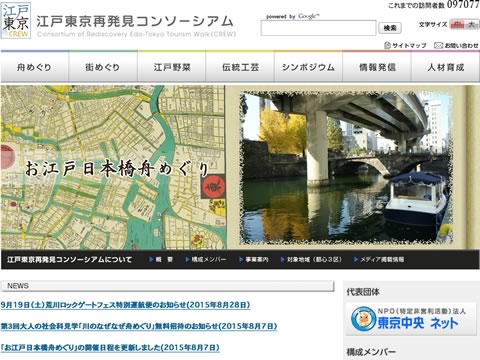Image resolution: width=480 pixels, height=360 pixels.
Task: Open news about 荒川ロックゲートフェス特別運航便
Action: [x=125, y=305]
